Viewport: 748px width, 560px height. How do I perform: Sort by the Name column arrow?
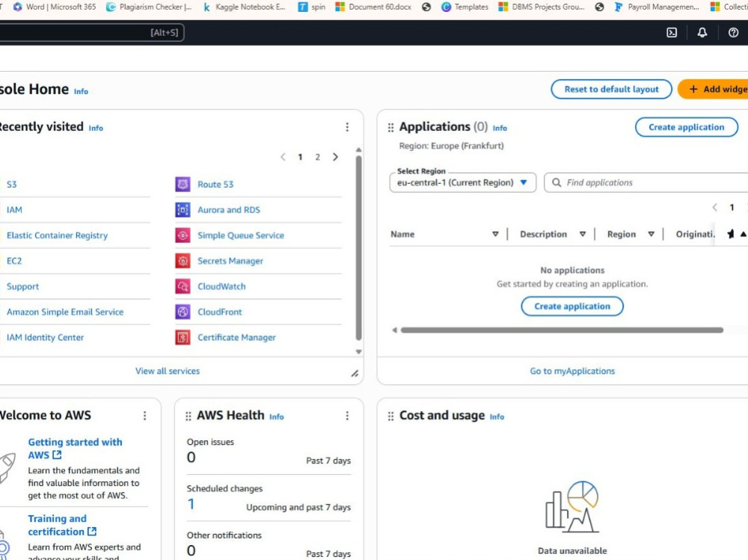[495, 234]
